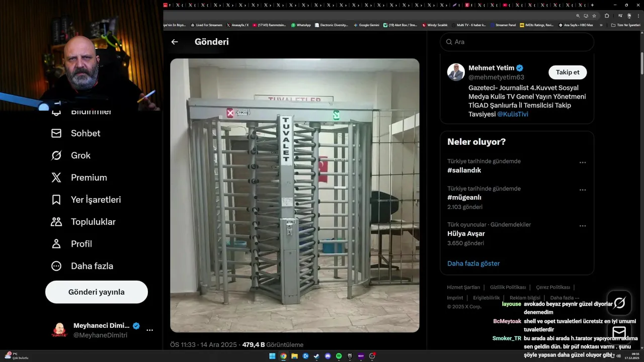Screen dimensions: 644x362
Task: Open the options dots for #sallandık trend
Action: click(x=583, y=162)
